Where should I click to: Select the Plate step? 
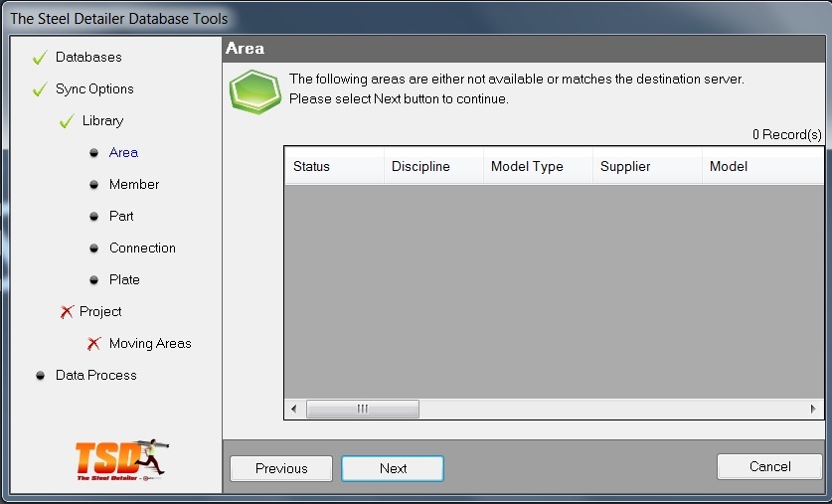pyautogui.click(x=124, y=279)
